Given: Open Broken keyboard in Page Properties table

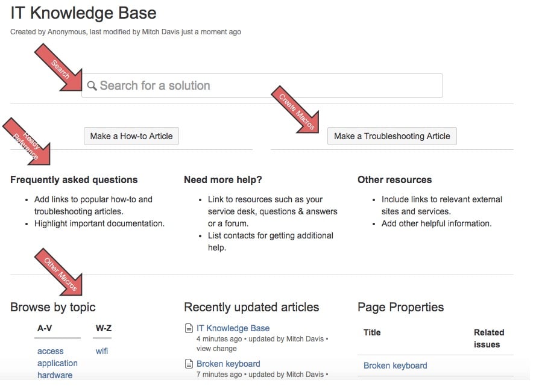Looking at the screenshot, I should (x=395, y=366).
